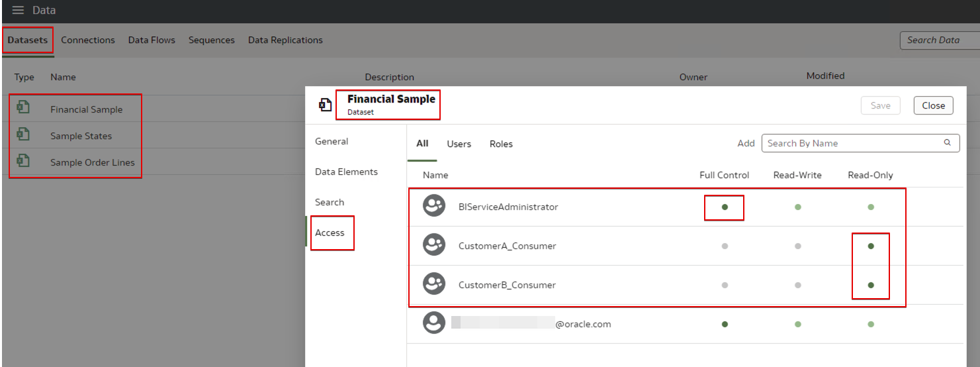Switch to the Connections tab

(x=88, y=40)
